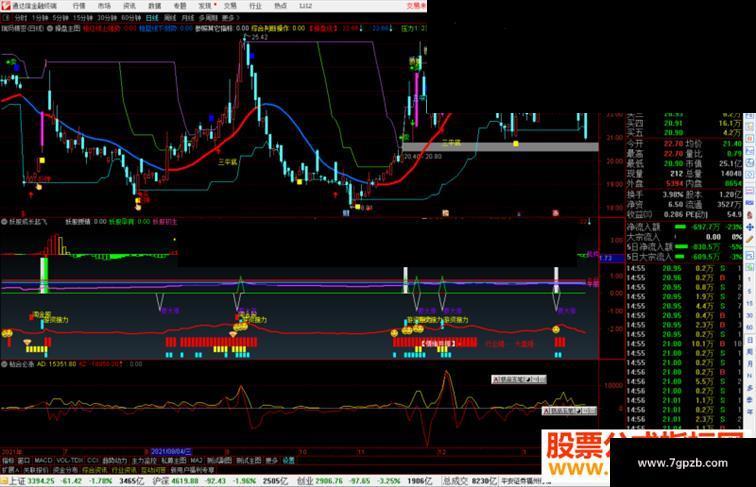
Task: Click the gray 20.40-20.80 price band
Action: coord(500,147)
